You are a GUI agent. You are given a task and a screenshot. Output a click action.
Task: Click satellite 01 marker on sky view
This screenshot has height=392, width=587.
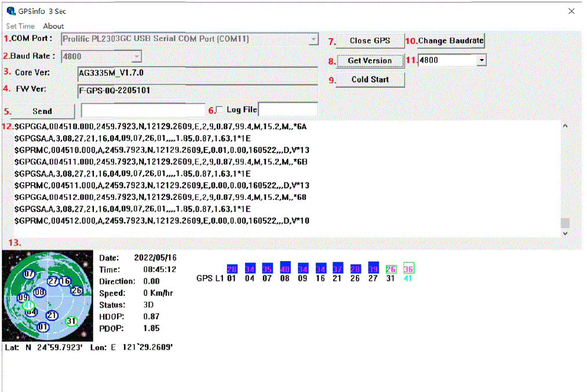[x=43, y=327]
